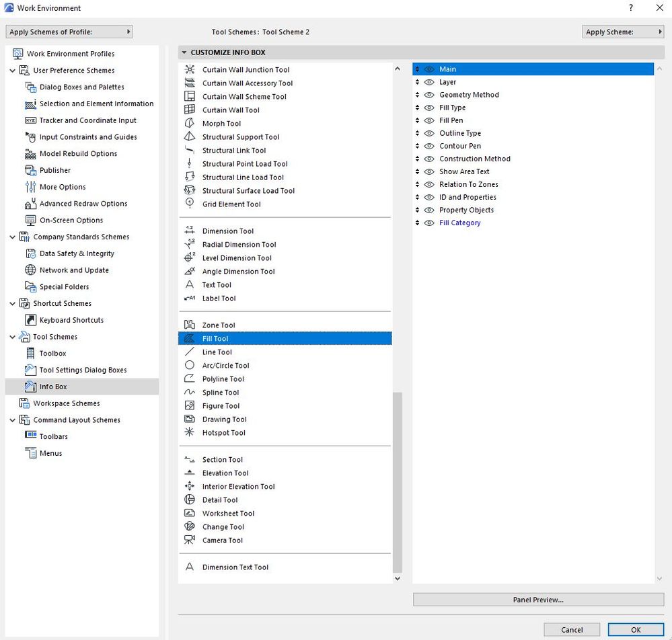Hide the Geometry Method panel

pos(429,95)
